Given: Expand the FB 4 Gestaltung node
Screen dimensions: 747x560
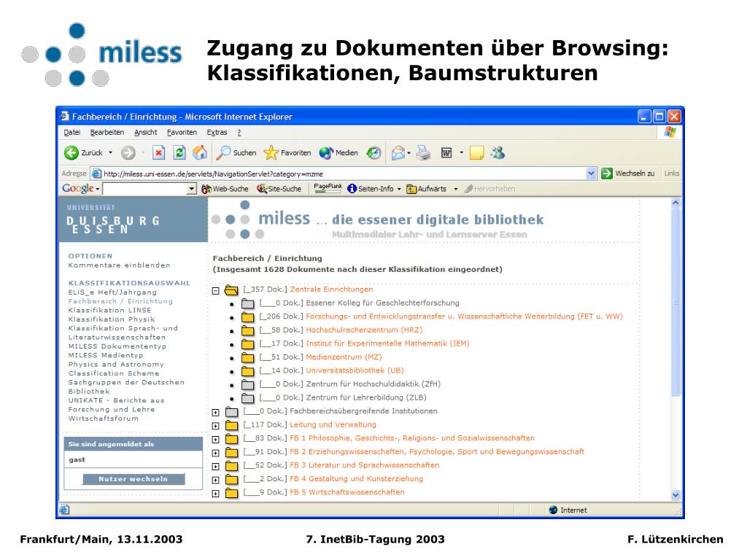Looking at the screenshot, I should click(216, 480).
